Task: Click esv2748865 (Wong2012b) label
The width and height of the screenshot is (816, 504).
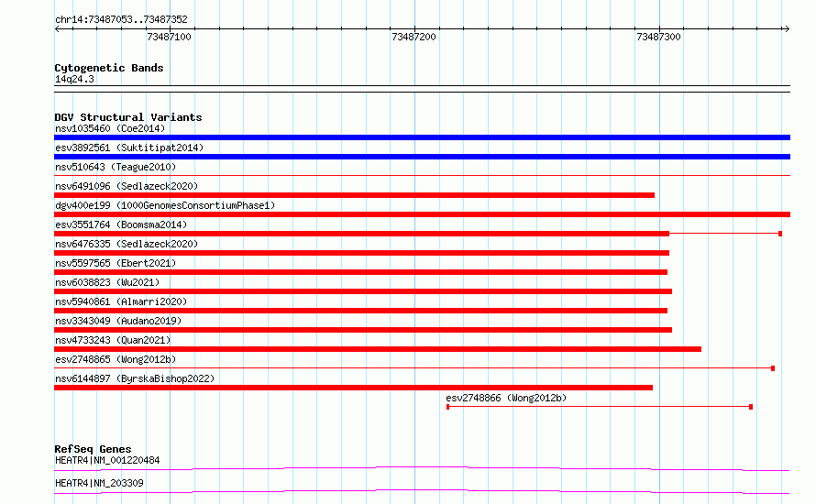Action: [116, 359]
